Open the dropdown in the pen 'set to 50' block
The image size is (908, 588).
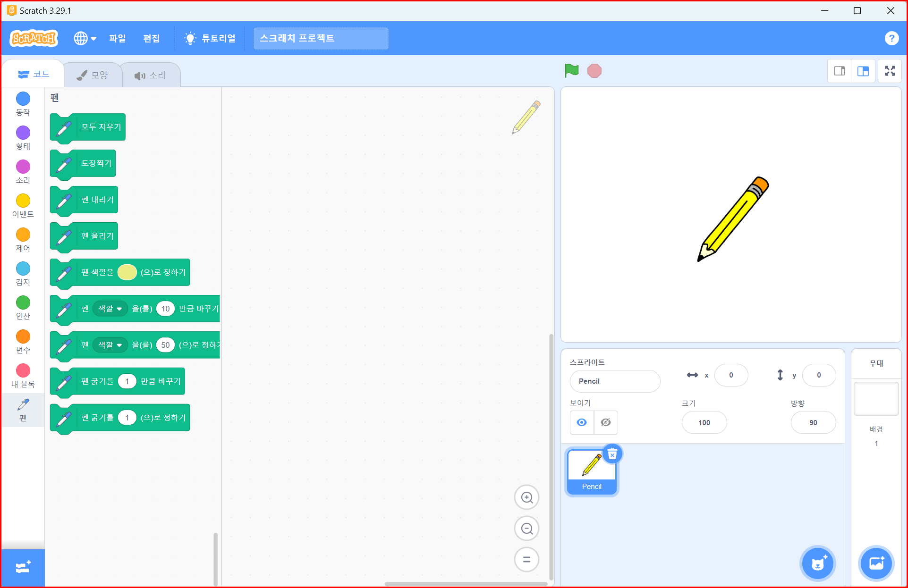point(110,345)
